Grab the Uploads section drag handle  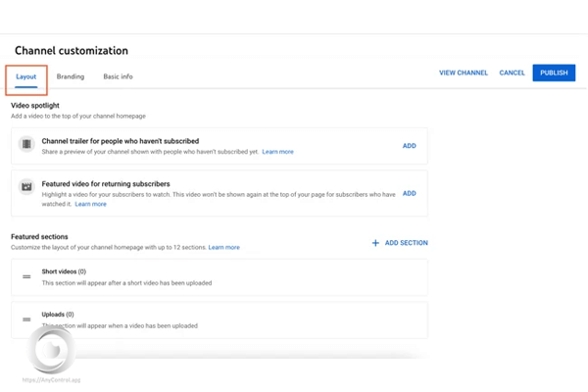click(26, 319)
